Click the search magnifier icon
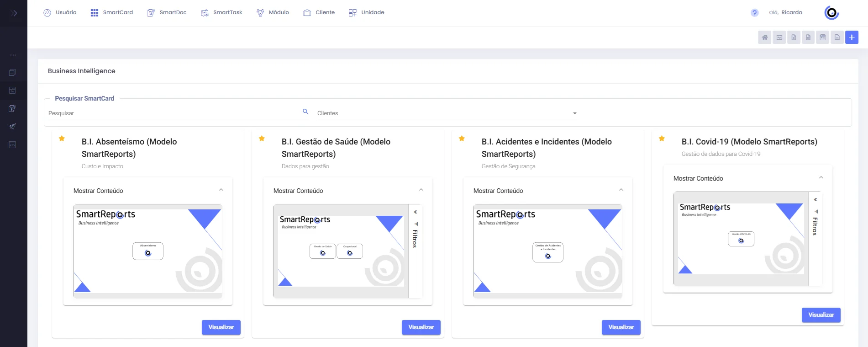 coord(305,112)
